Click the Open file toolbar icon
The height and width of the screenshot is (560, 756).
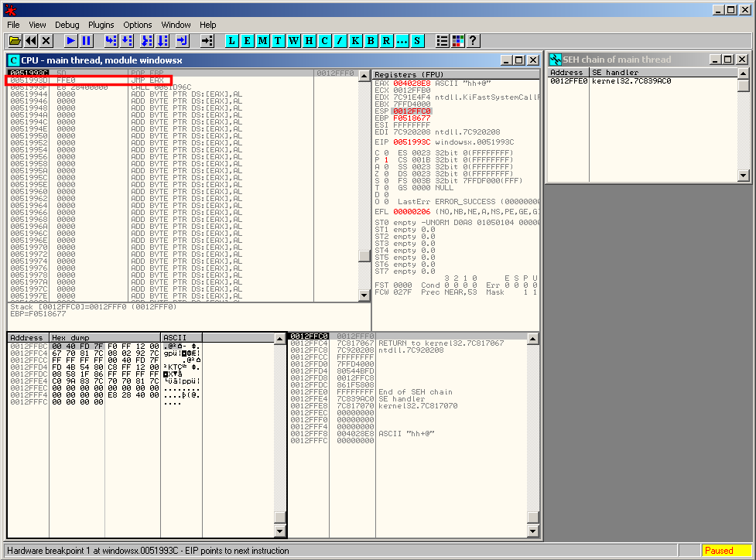click(x=15, y=41)
